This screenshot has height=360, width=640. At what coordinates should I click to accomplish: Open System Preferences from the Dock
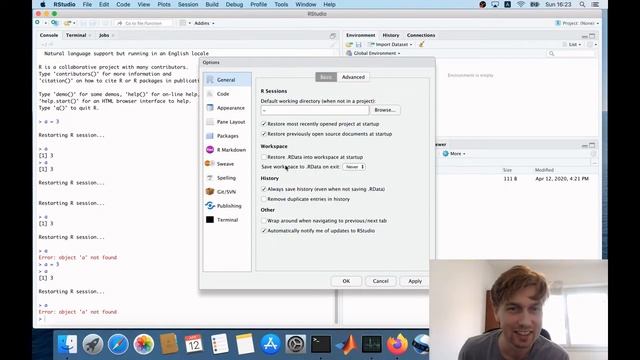296,344
